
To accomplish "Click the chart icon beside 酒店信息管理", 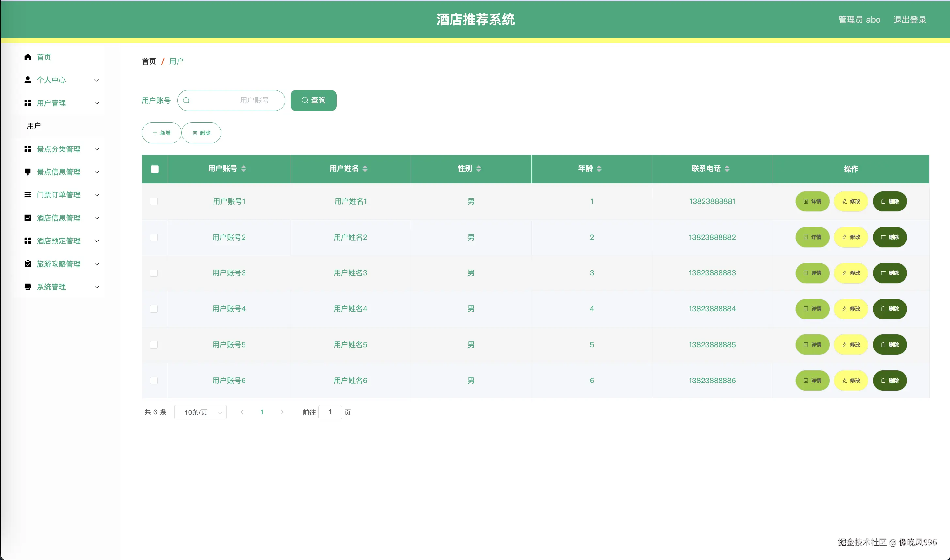I will point(27,218).
